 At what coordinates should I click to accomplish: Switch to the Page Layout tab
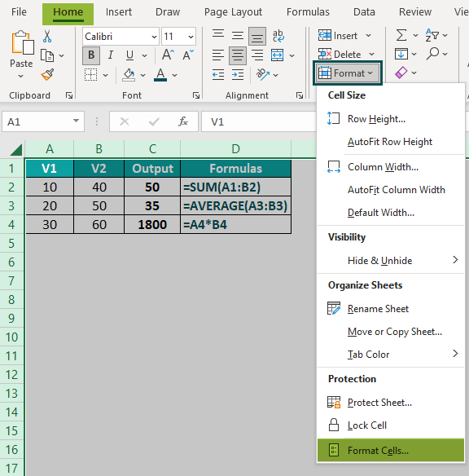point(233,12)
